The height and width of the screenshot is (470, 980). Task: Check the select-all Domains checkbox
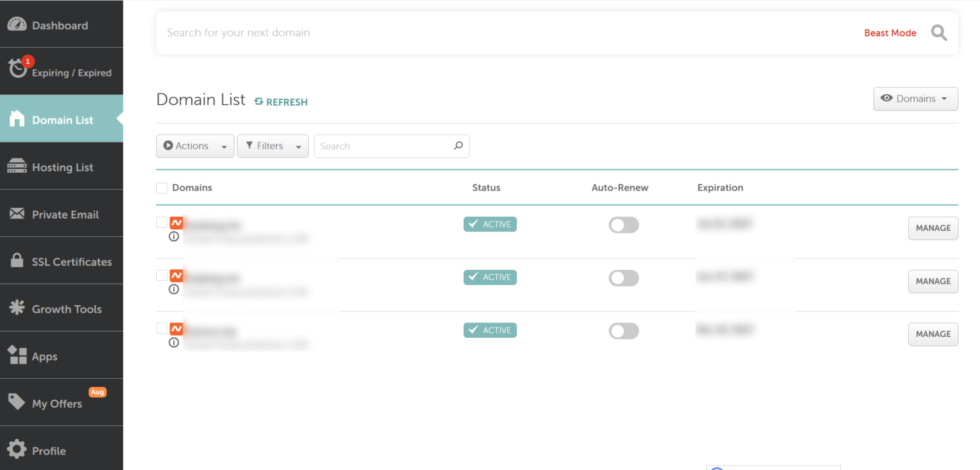click(162, 188)
